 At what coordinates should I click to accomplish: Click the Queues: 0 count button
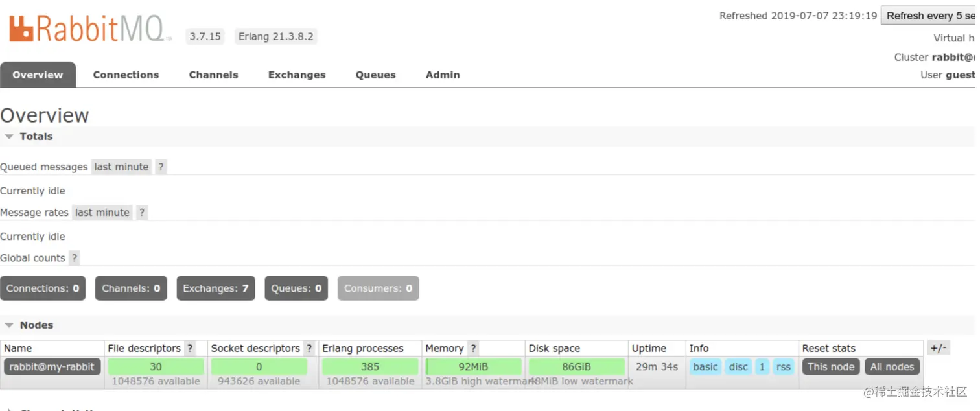pos(296,288)
